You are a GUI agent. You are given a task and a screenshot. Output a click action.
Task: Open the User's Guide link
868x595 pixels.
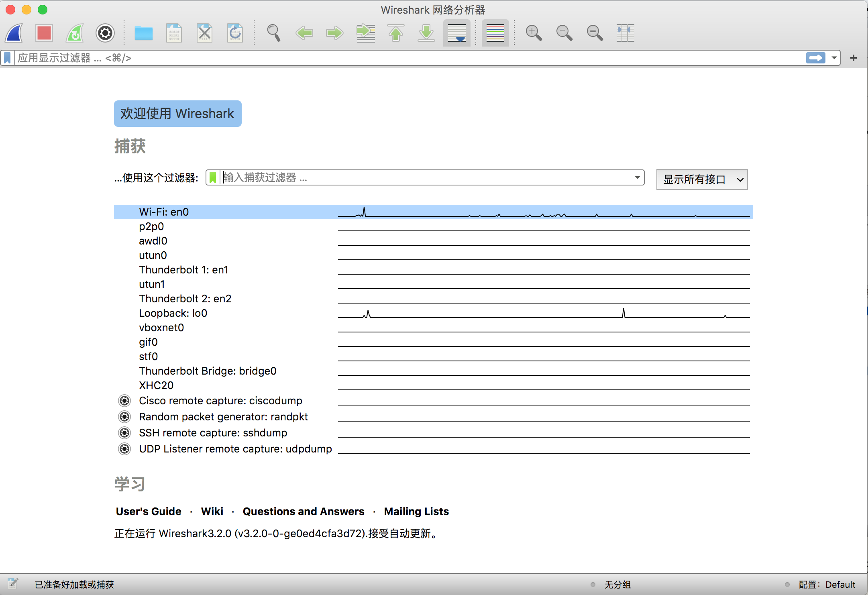click(x=149, y=511)
